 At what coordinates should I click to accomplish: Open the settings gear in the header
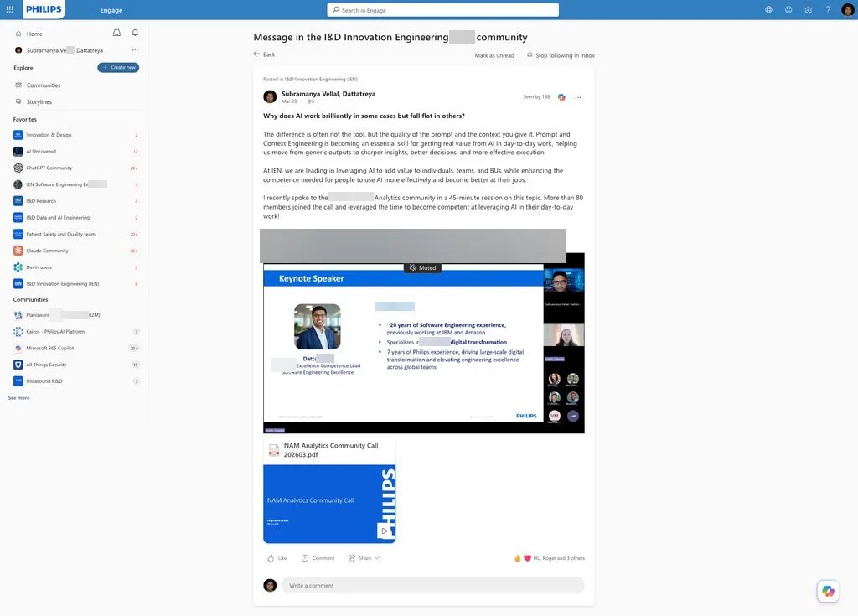tap(809, 9)
